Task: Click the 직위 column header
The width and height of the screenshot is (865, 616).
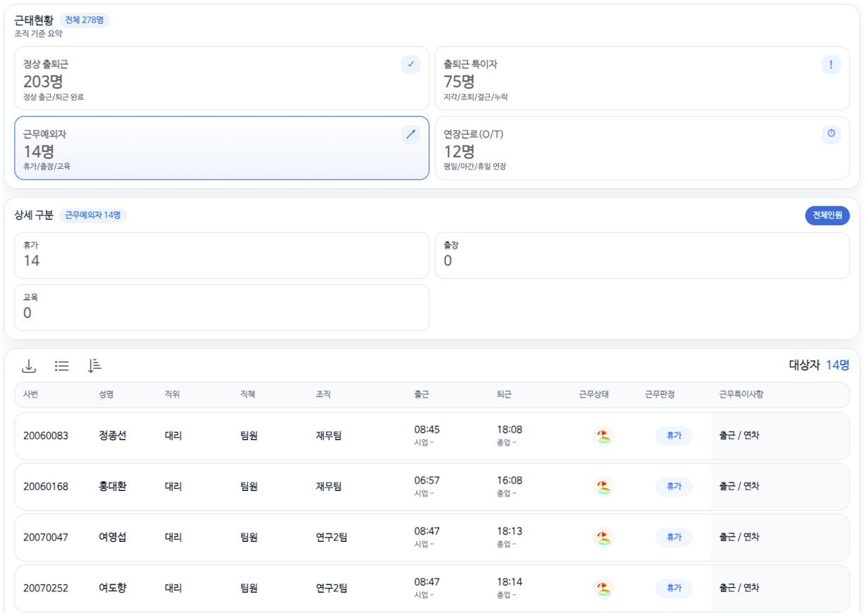Action: [172, 395]
